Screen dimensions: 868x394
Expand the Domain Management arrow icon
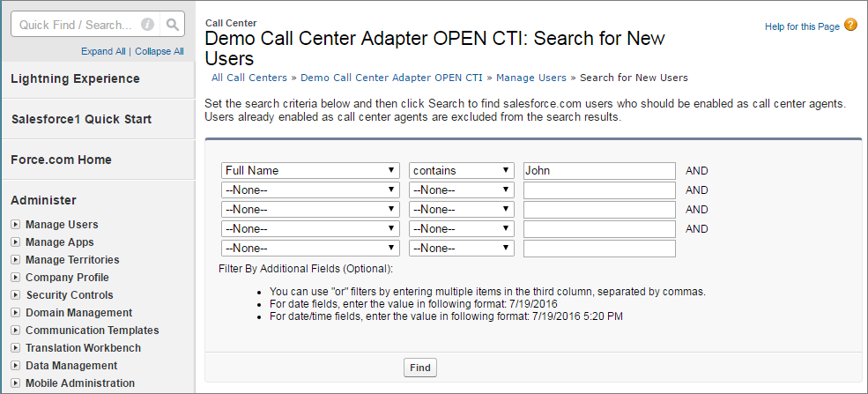16,313
